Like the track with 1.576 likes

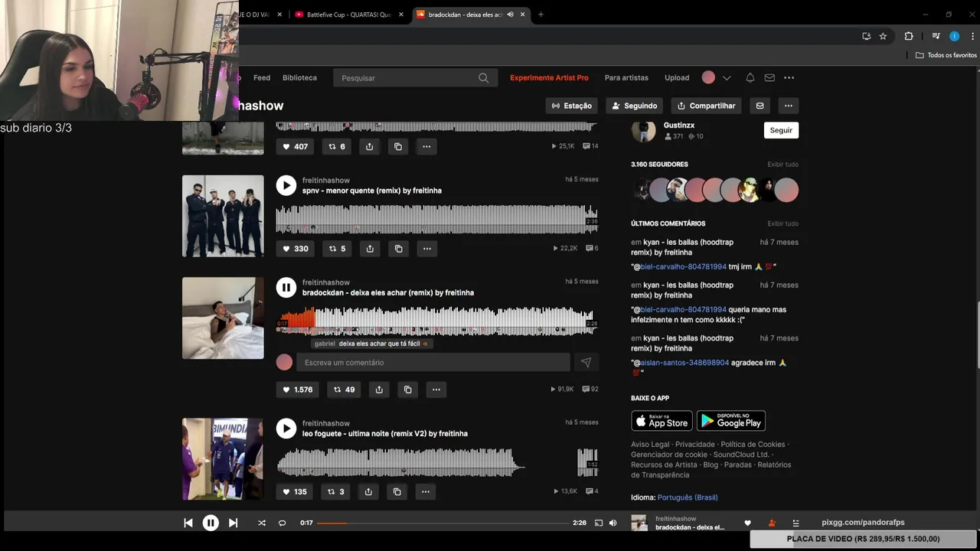(x=298, y=390)
